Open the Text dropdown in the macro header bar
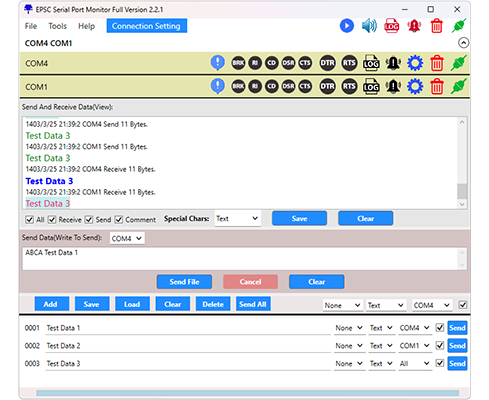This screenshot has width=489, height=400. [386, 305]
